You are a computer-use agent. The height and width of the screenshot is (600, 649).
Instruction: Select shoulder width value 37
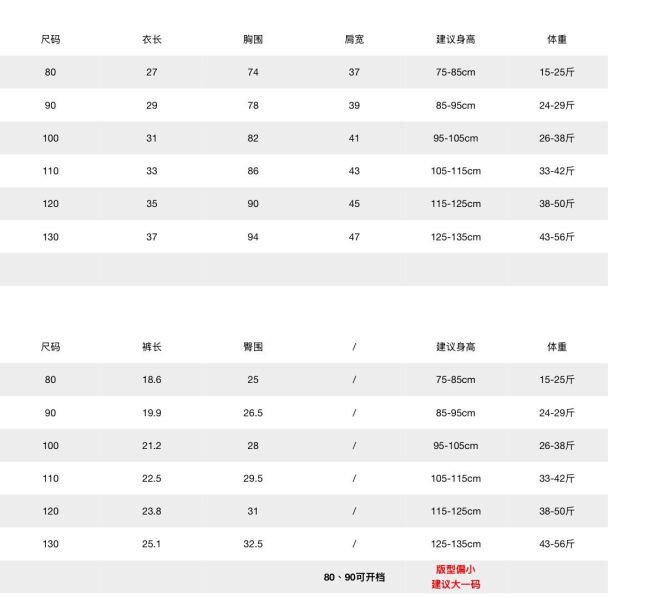354,73
